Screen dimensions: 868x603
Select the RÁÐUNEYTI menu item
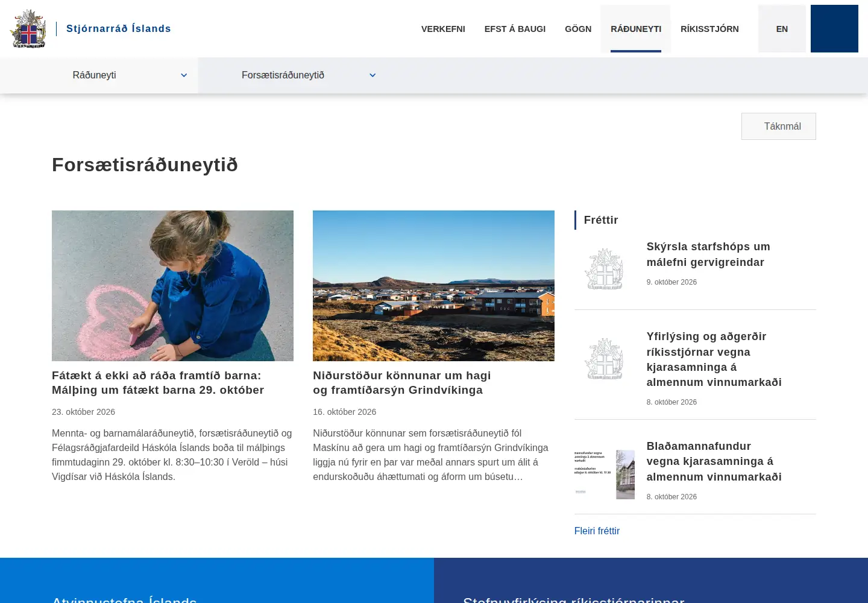coord(636,29)
